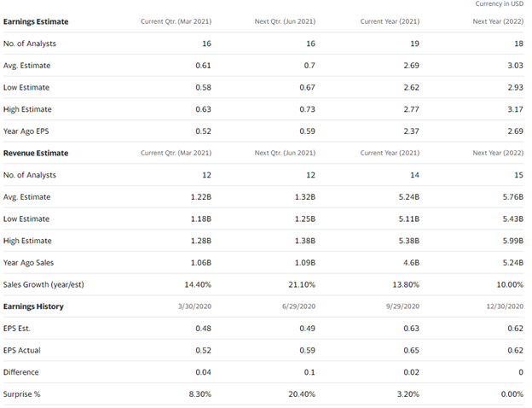Image resolution: width=532 pixels, height=408 pixels.
Task: Select the Year Ago Sales row label
Action: (30, 262)
